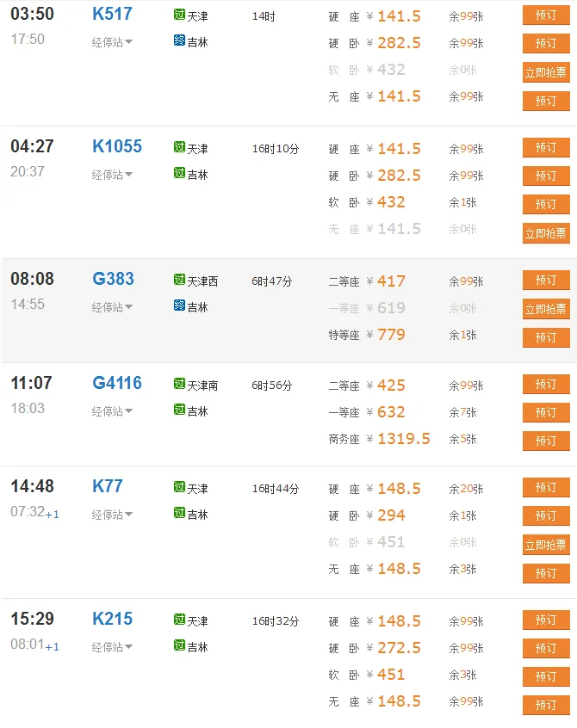The image size is (577, 728).
Task: Click the green 过 icon beside K77 天津
Action: 179,488
